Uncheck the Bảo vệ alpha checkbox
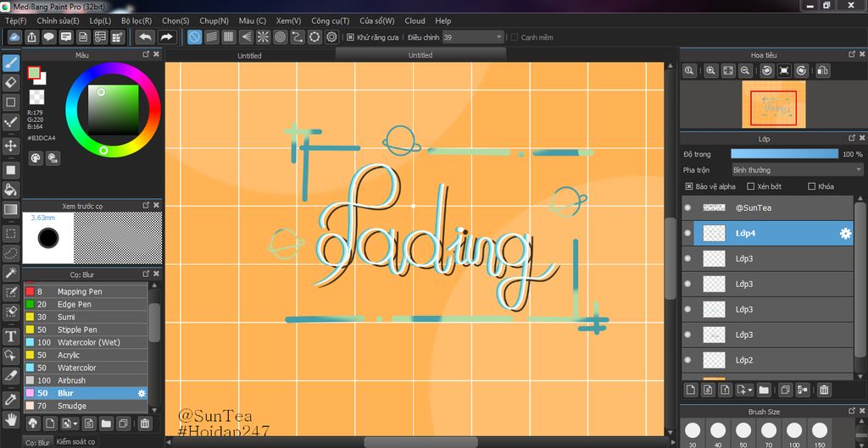 point(689,186)
